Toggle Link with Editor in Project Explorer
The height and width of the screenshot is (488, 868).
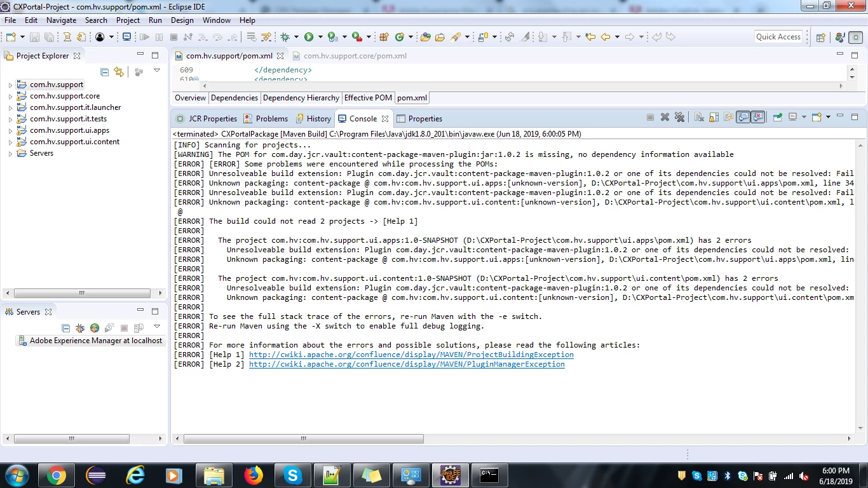pos(119,72)
